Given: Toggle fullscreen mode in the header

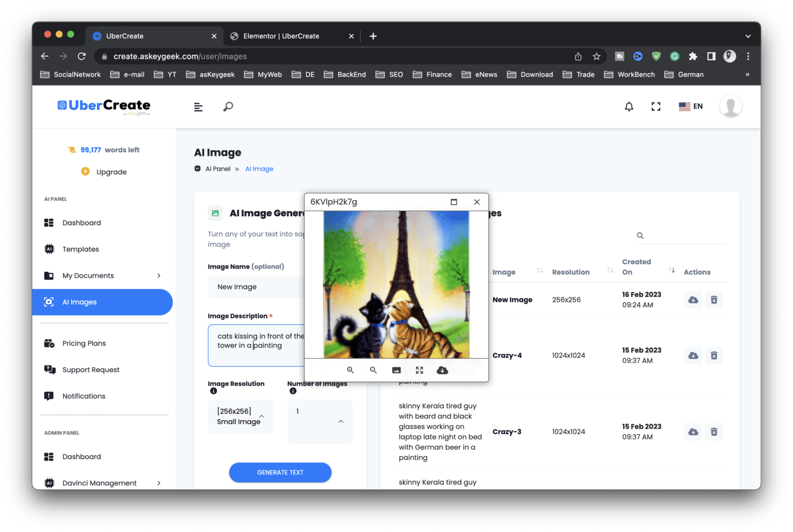Looking at the screenshot, I should pos(656,106).
